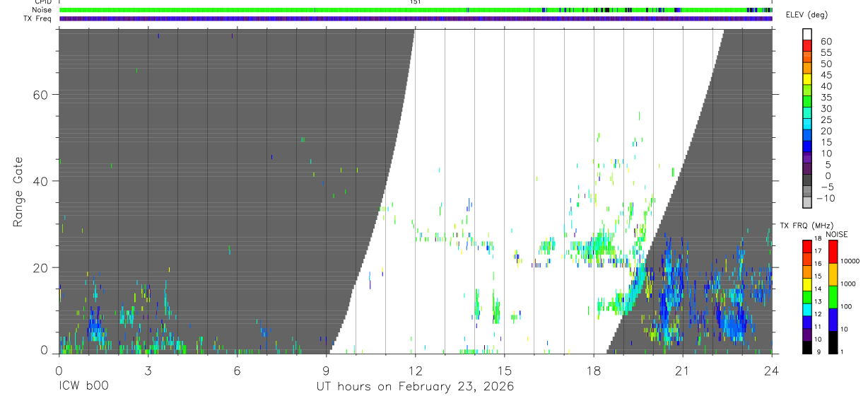Click the green Noise strip above the plot
This screenshot has width=868, height=401.
(416, 10)
